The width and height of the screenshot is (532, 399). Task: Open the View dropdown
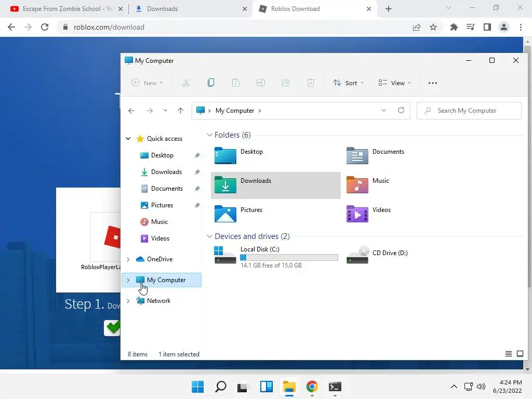[395, 83]
